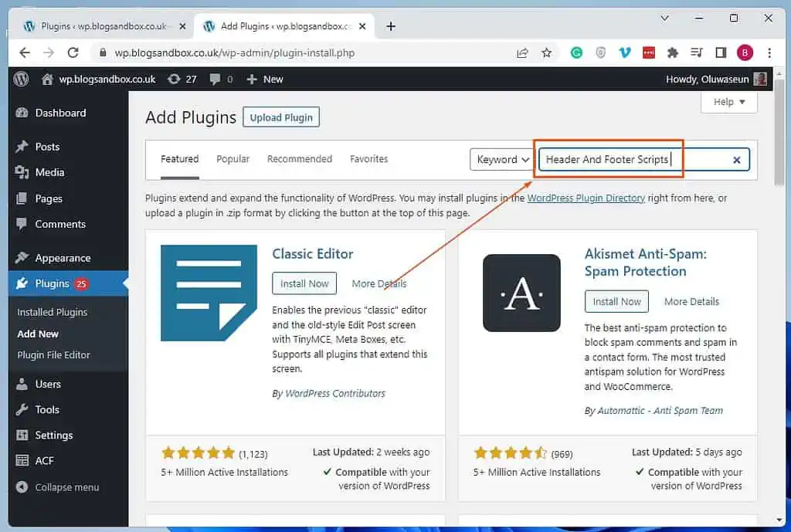
Task: Click the browser address bar URL
Action: tap(235, 53)
